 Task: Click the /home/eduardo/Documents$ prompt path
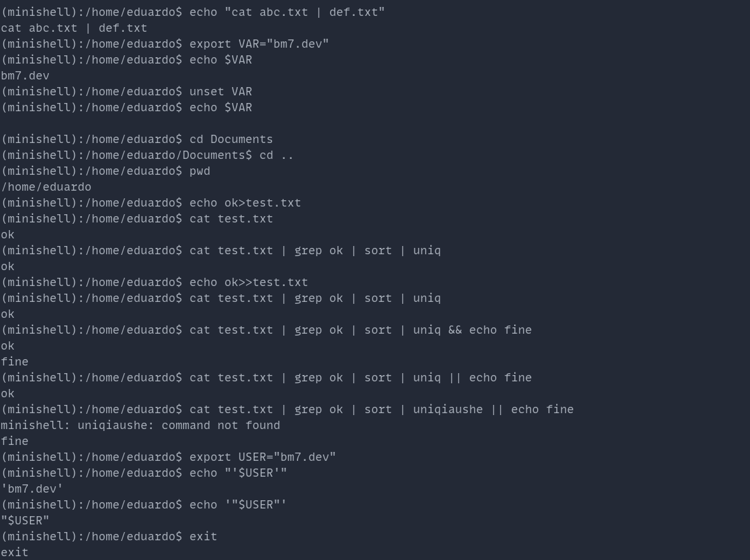point(168,155)
